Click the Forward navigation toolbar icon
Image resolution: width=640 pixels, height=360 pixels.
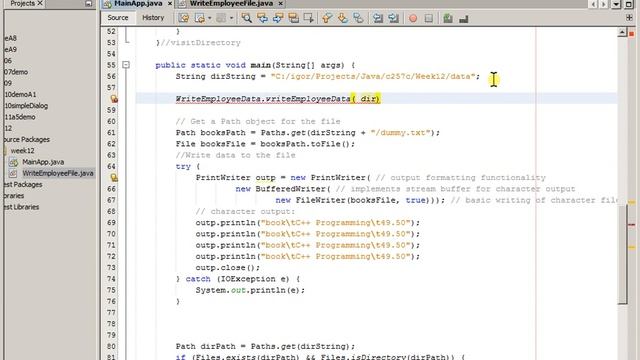pyautogui.click(x=221, y=18)
